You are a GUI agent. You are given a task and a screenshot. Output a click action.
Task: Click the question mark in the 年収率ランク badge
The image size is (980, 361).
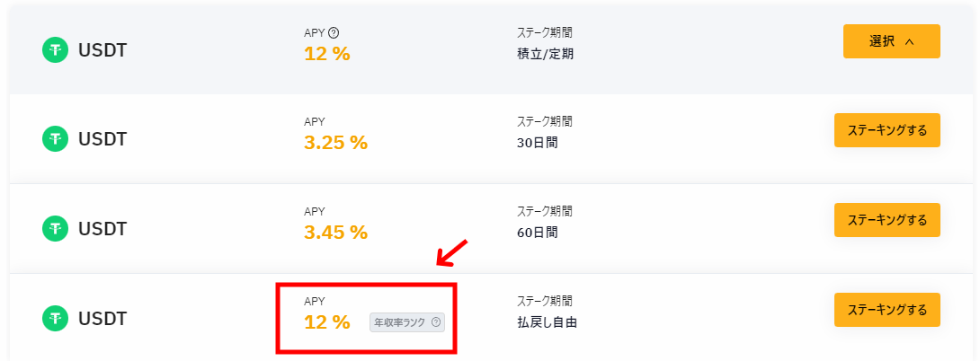pyautogui.click(x=436, y=322)
